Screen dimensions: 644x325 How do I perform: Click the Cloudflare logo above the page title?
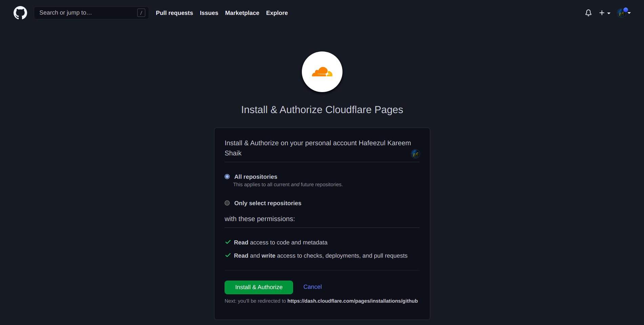click(322, 72)
